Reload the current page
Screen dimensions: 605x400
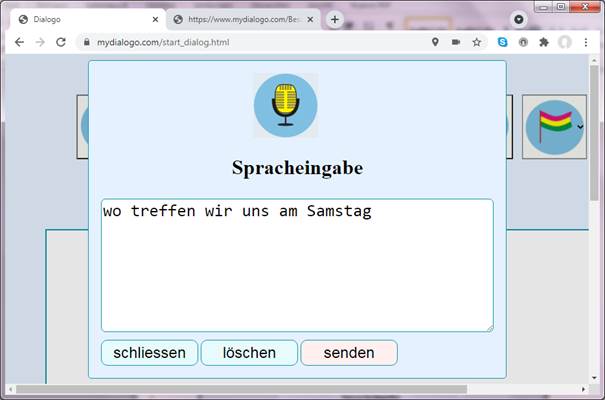61,42
